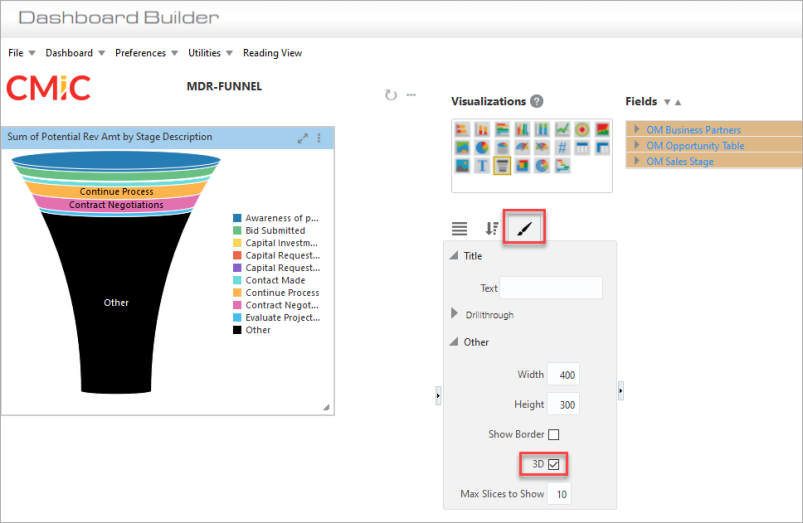
Task: Pick the text box visualization icon
Action: [x=482, y=166]
